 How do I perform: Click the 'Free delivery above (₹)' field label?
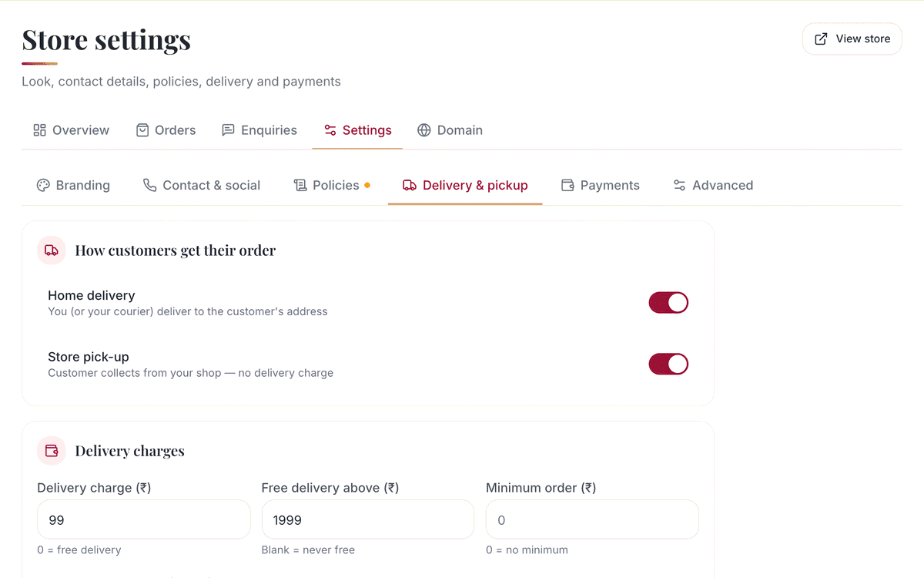[330, 488]
